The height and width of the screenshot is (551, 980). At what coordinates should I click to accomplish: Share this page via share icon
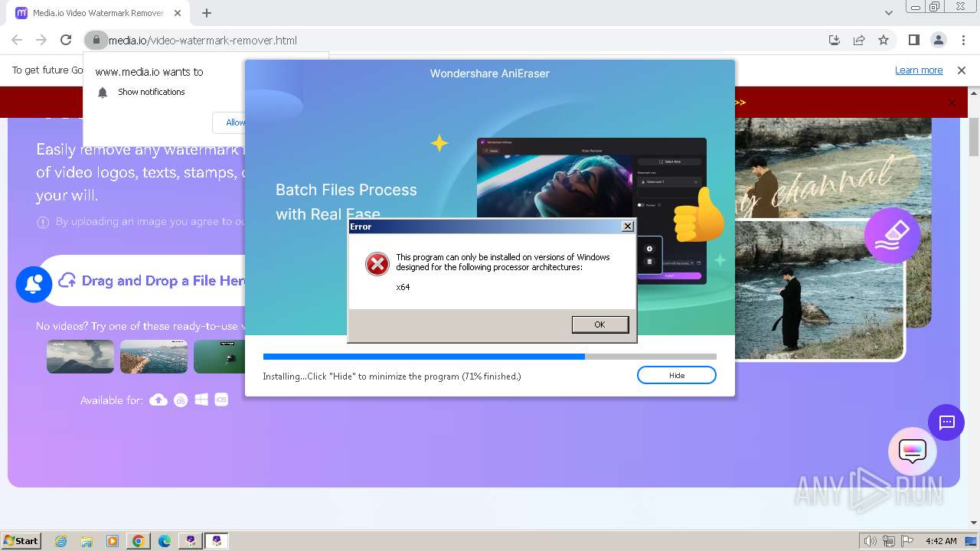(x=859, y=40)
